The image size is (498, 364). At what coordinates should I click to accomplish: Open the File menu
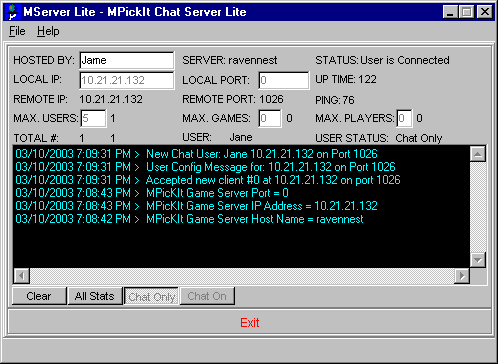[17, 31]
